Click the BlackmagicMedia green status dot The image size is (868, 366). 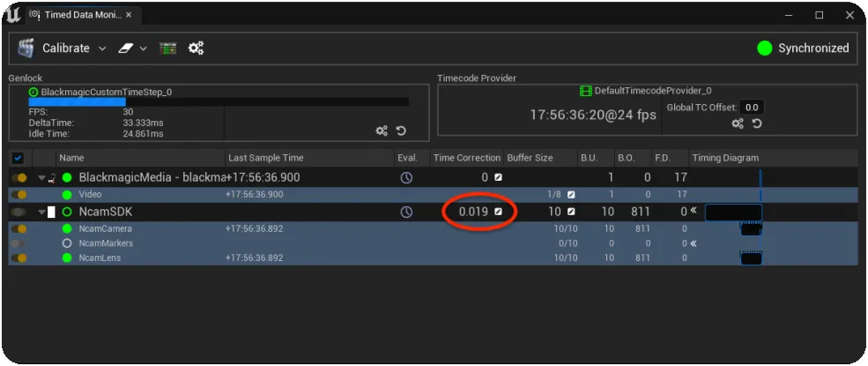(x=67, y=178)
